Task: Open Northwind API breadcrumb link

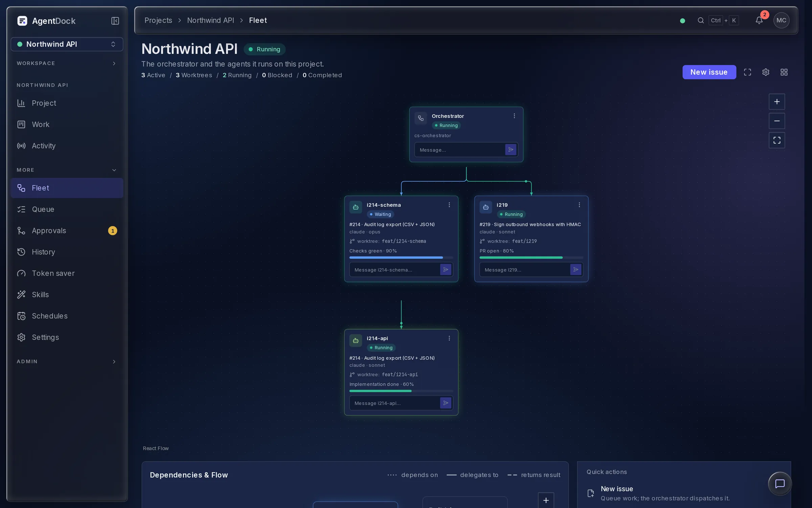Action: point(210,20)
